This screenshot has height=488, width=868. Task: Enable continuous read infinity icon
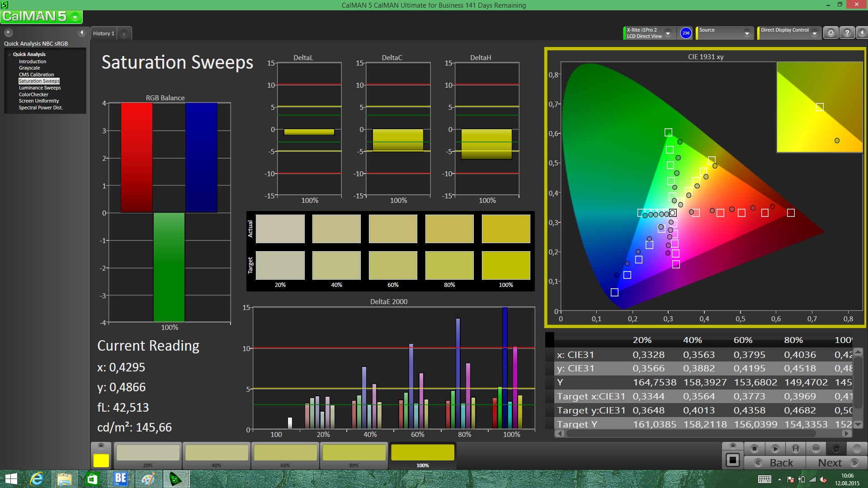tap(816, 449)
